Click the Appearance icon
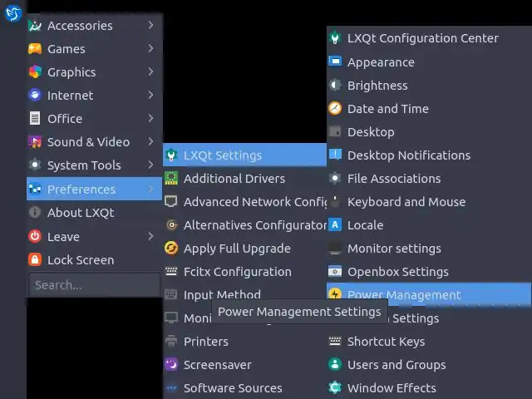 click(335, 62)
